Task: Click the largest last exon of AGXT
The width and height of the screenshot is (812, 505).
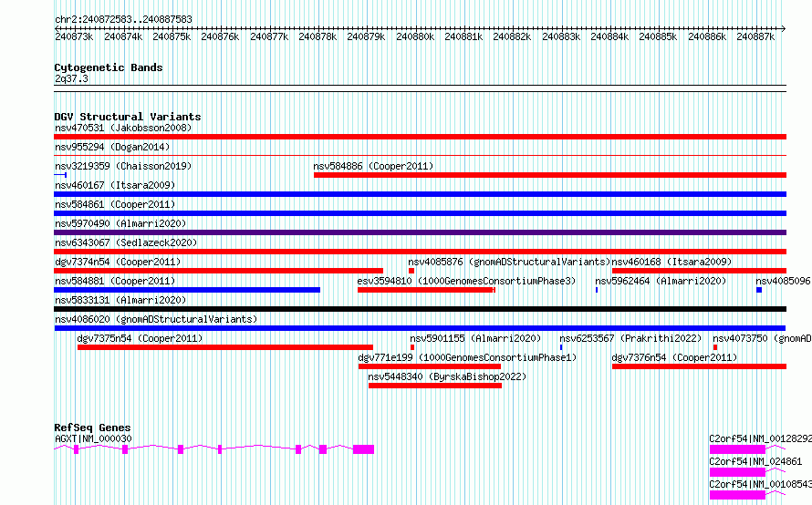Action: [x=363, y=449]
